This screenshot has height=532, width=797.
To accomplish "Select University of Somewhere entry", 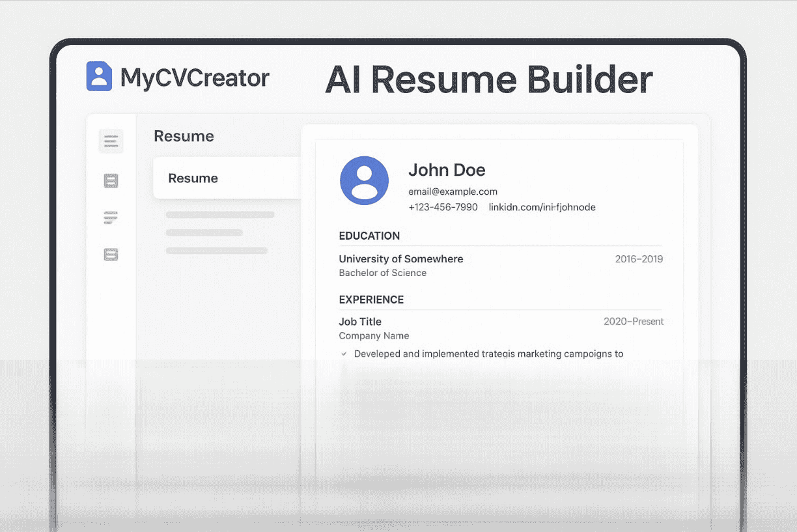I will pyautogui.click(x=401, y=259).
